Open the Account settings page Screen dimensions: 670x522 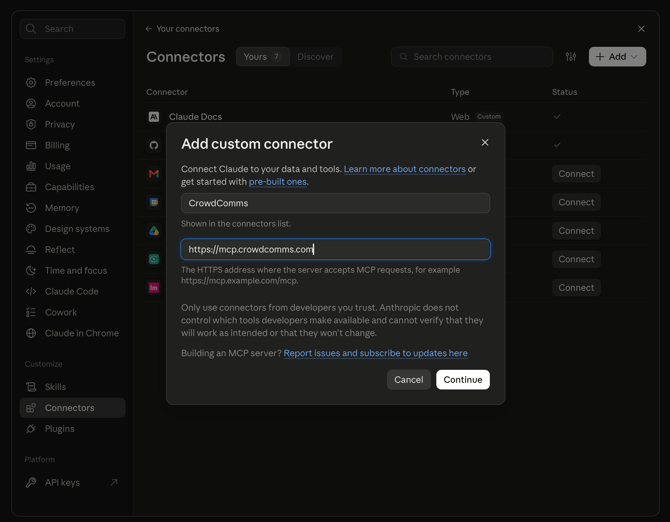[x=72, y=103]
